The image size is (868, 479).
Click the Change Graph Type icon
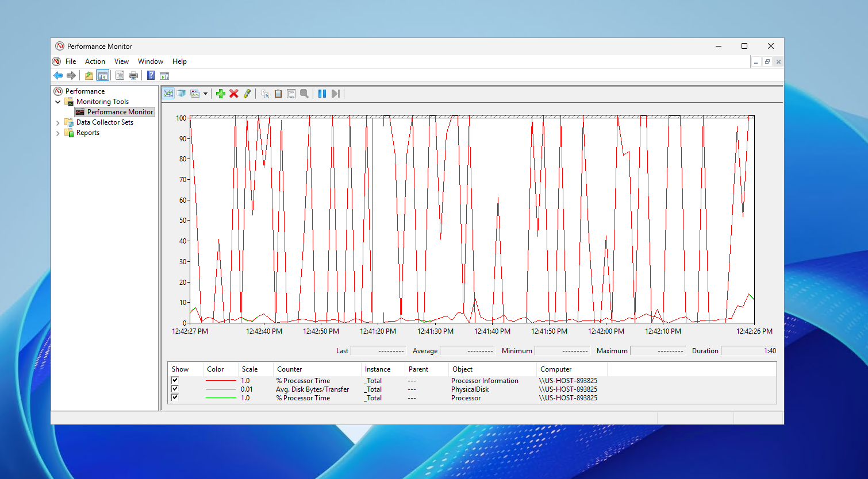195,94
